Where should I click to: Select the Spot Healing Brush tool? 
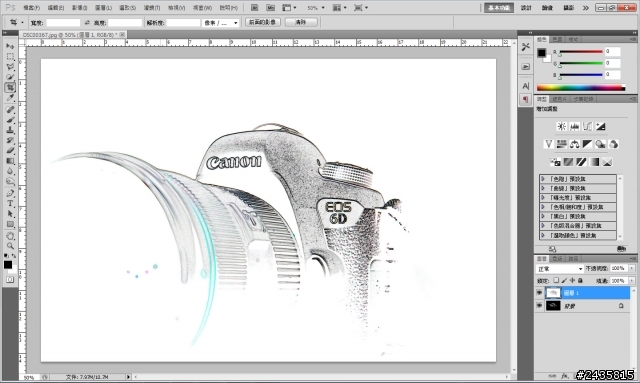10,109
